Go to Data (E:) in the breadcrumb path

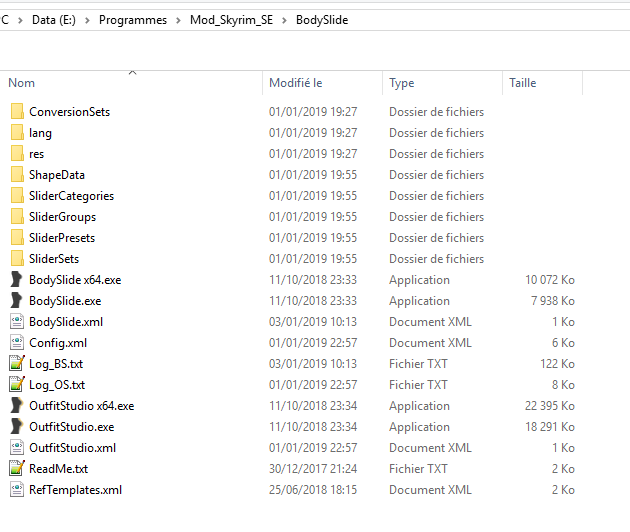[55, 20]
